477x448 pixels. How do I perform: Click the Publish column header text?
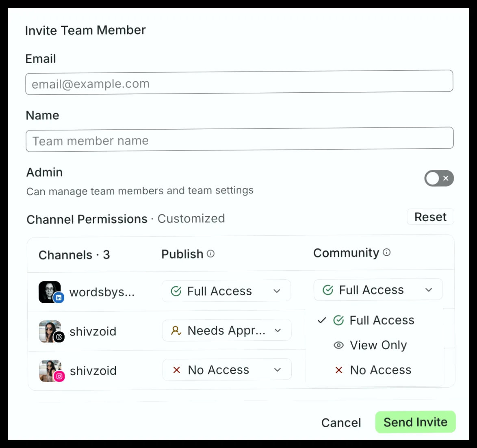[x=182, y=254]
